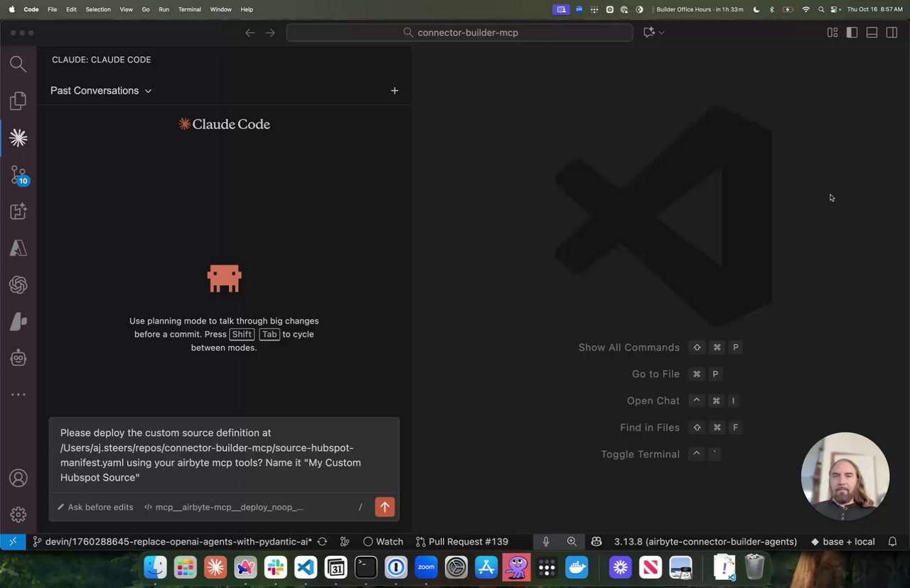Open Terminal from the Dock
Viewport: 910px width, 588px height.
[365, 567]
